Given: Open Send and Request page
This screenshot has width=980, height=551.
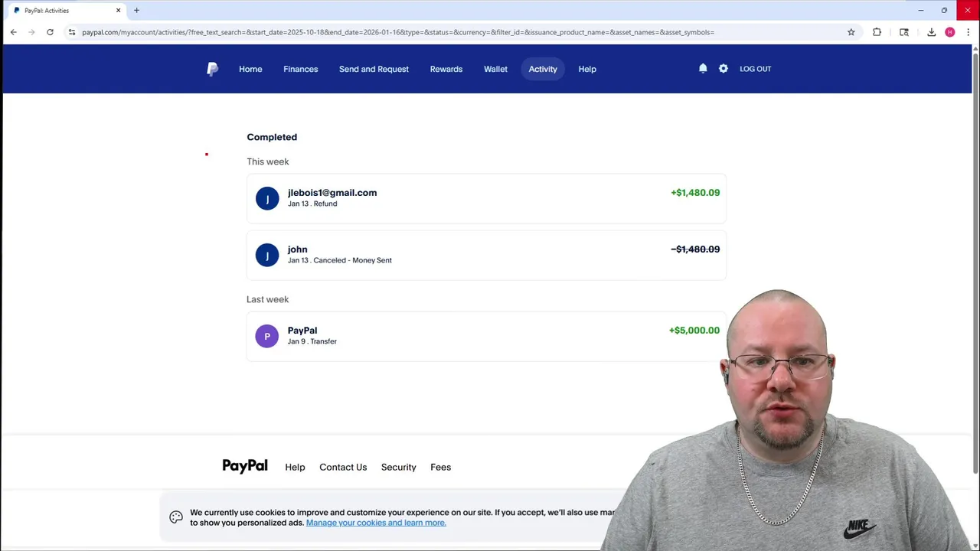Looking at the screenshot, I should pyautogui.click(x=374, y=69).
